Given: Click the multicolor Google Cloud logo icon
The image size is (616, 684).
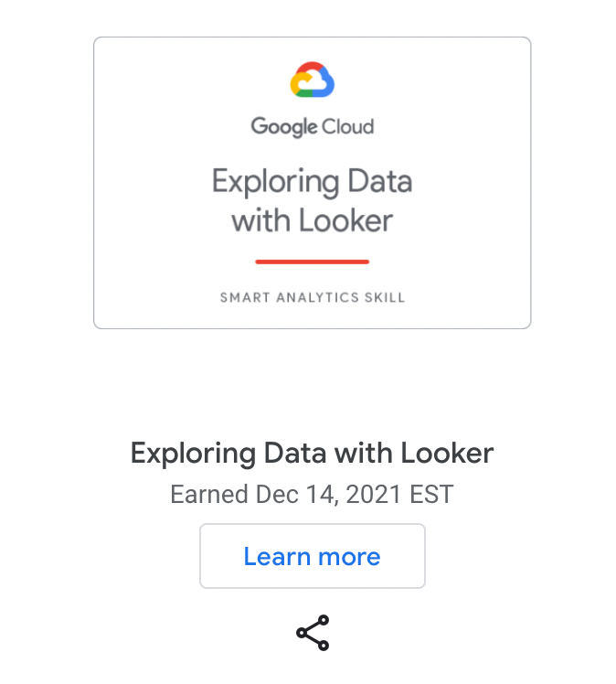Looking at the screenshot, I should [x=313, y=80].
